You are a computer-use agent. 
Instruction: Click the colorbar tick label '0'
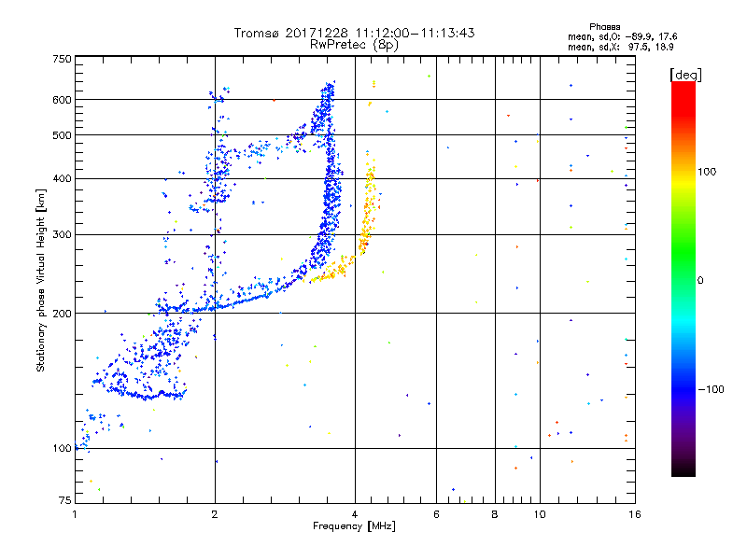click(x=700, y=281)
